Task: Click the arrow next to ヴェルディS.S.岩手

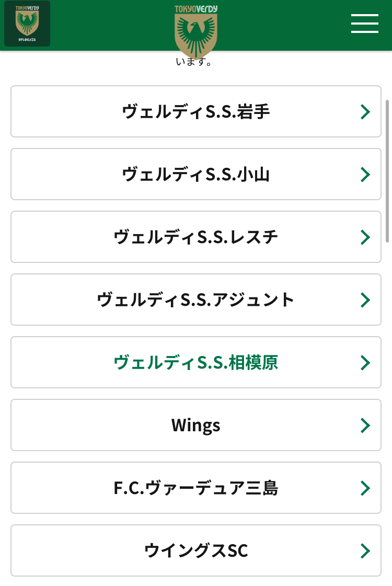Action: pos(365,112)
